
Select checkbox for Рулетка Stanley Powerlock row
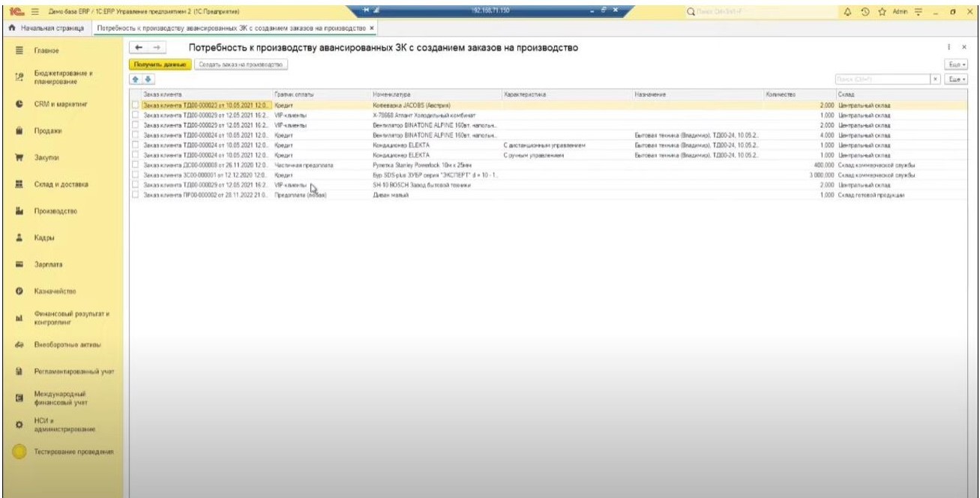click(x=136, y=165)
